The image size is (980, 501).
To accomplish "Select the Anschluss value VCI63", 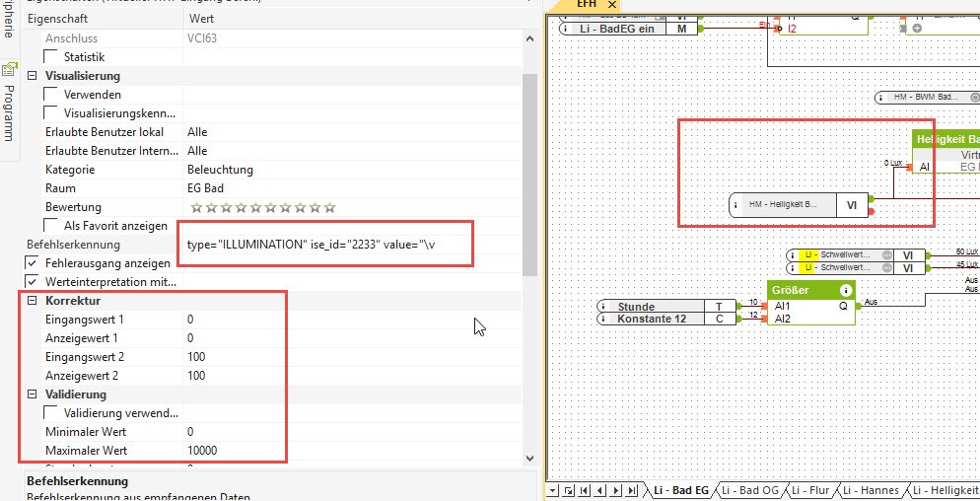I will tap(202, 38).
